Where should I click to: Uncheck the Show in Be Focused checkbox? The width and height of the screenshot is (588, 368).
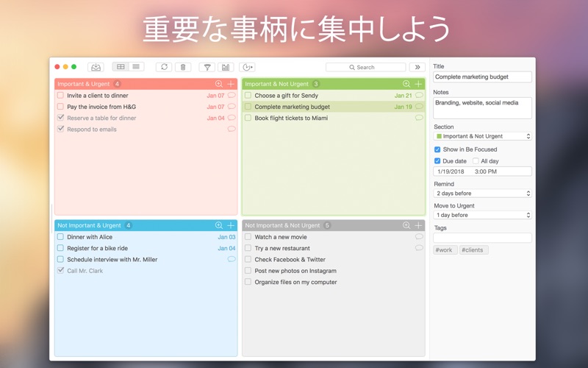(x=437, y=149)
